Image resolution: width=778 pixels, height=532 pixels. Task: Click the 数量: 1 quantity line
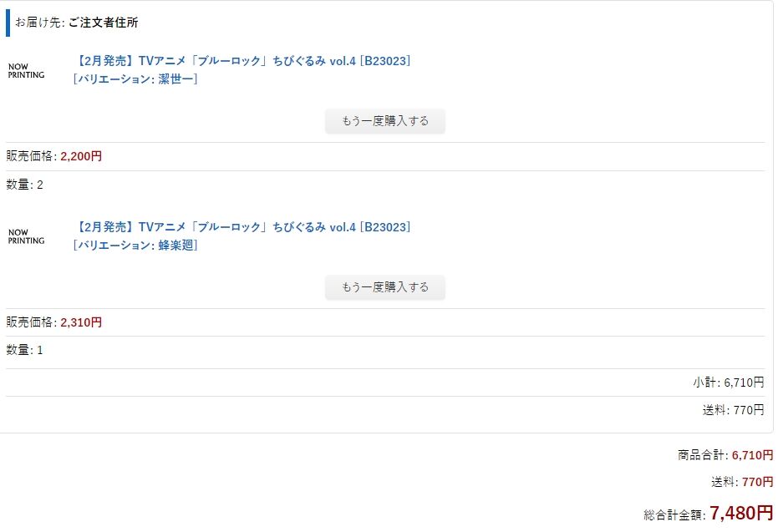[x=25, y=350]
